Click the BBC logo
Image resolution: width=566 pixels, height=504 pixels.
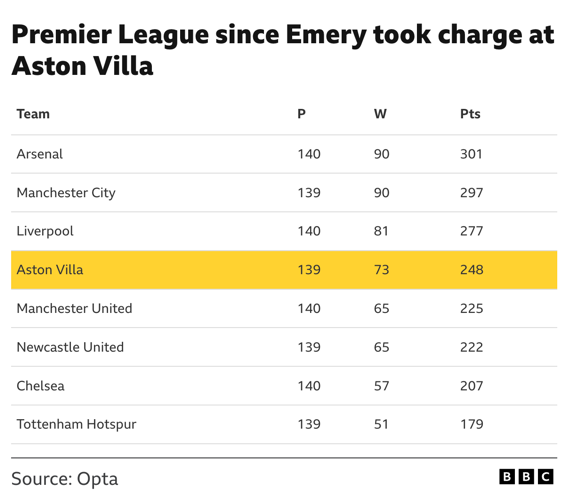coord(526,477)
